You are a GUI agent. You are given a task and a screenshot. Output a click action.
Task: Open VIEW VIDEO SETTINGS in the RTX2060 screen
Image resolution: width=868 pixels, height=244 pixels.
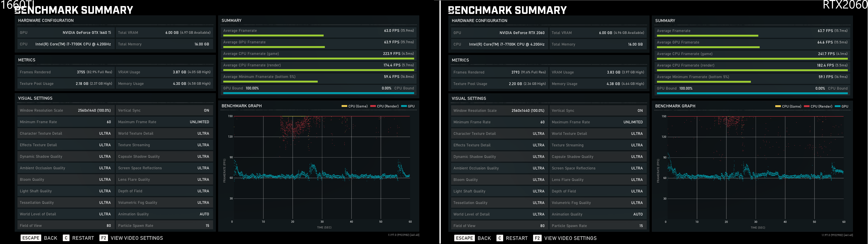(565, 238)
